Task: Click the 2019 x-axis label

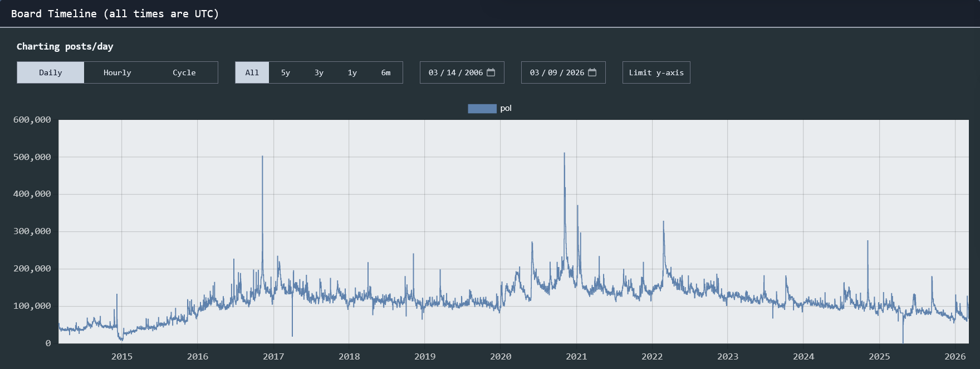Action: pyautogui.click(x=425, y=356)
